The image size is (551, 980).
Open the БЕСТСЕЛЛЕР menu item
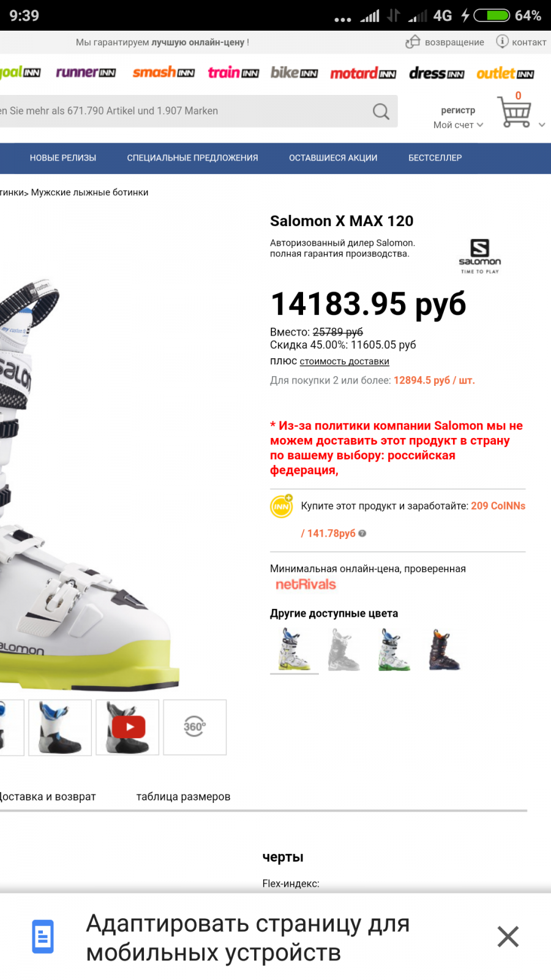coord(435,158)
